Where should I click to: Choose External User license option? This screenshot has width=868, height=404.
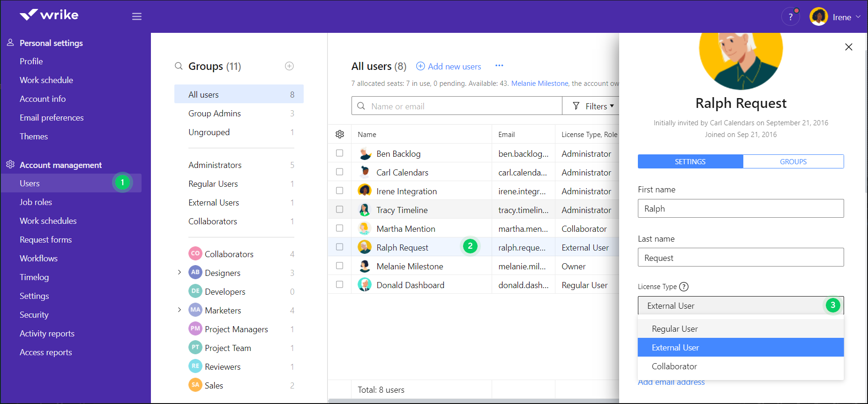[x=741, y=347]
